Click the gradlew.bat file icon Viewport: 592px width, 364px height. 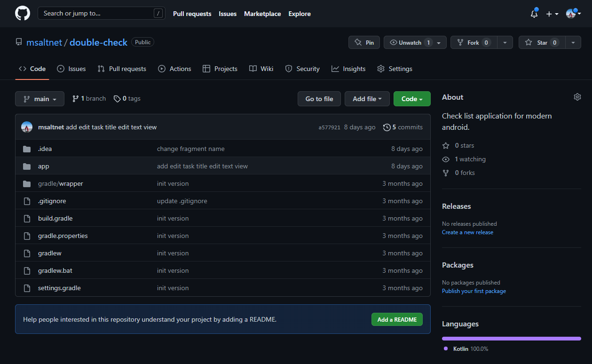pos(27,270)
